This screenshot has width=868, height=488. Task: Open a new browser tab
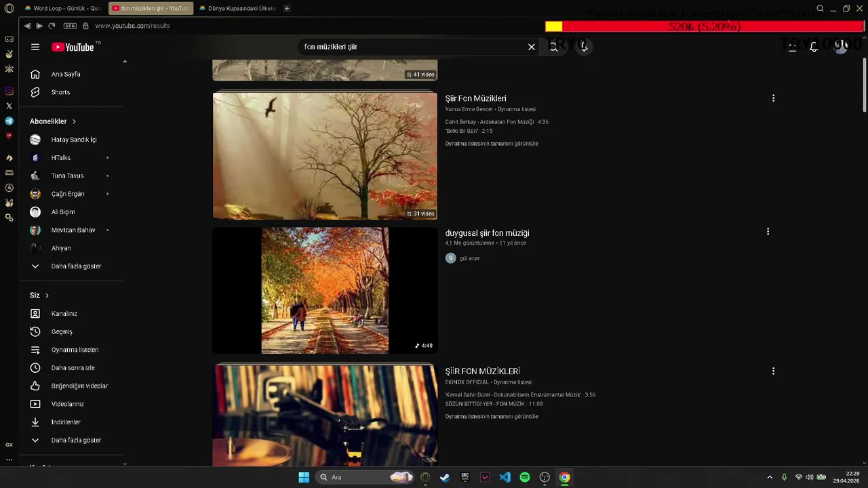(287, 8)
